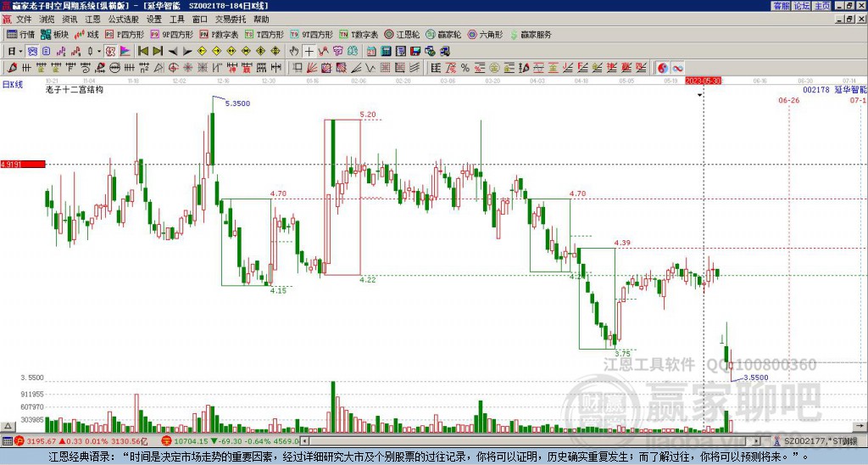This screenshot has height=465, width=868.
Task: Open 赢家服务 service
Action: [x=531, y=34]
